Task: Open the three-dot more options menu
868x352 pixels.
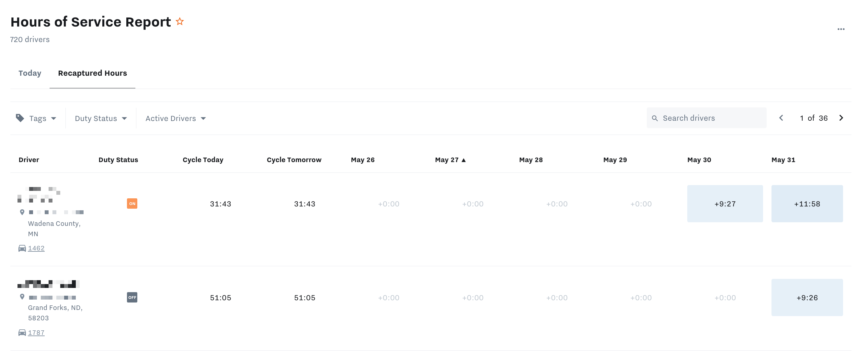Action: click(x=841, y=29)
